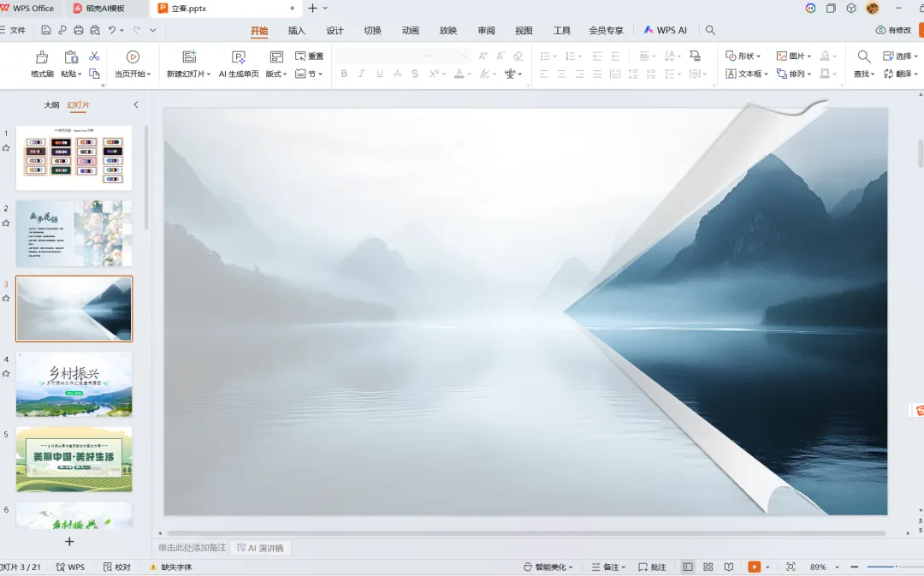Image resolution: width=924 pixels, height=576 pixels.
Task: Click AI generate single slide (AI 生成单页)
Action: 239,63
